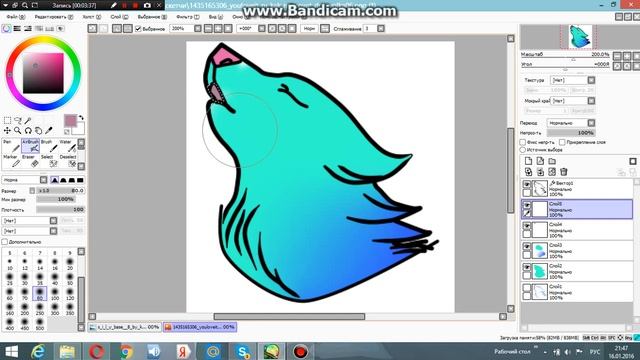Choose brush size preset 500
The height and width of the screenshot is (360, 640).
pyautogui.click(x=40, y=324)
